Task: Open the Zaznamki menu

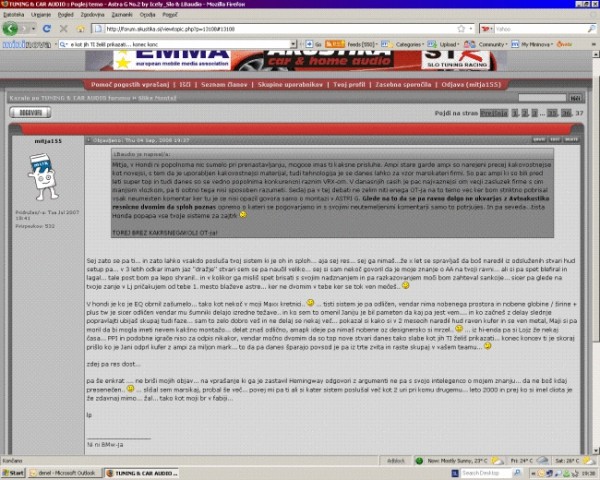Action: (x=122, y=15)
